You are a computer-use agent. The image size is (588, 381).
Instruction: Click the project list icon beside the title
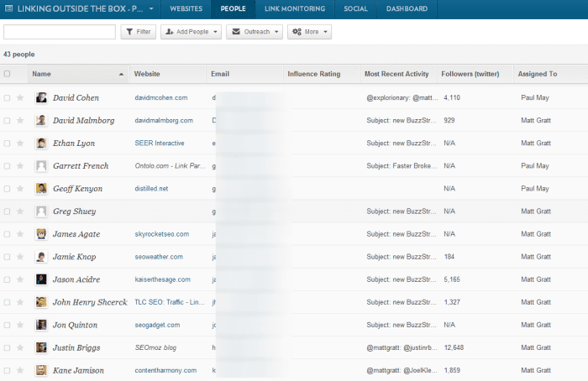[x=8, y=8]
